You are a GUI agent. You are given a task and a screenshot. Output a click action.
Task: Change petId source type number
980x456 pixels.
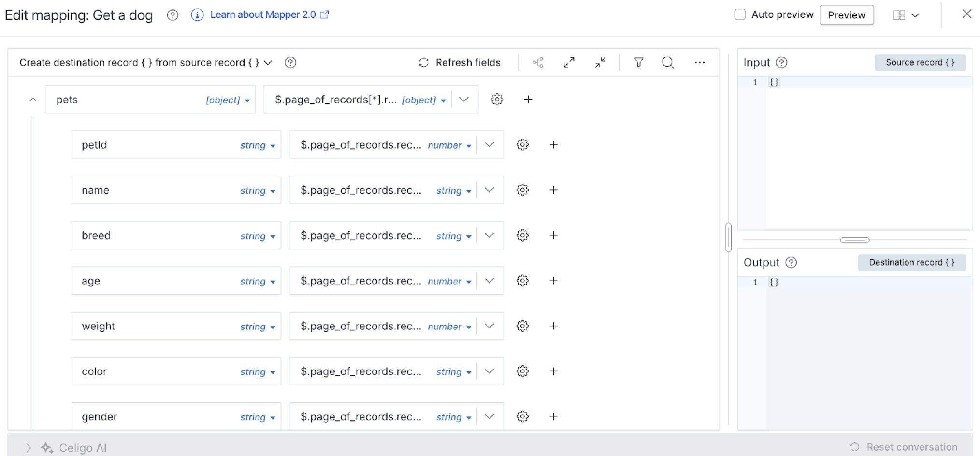[x=449, y=145]
